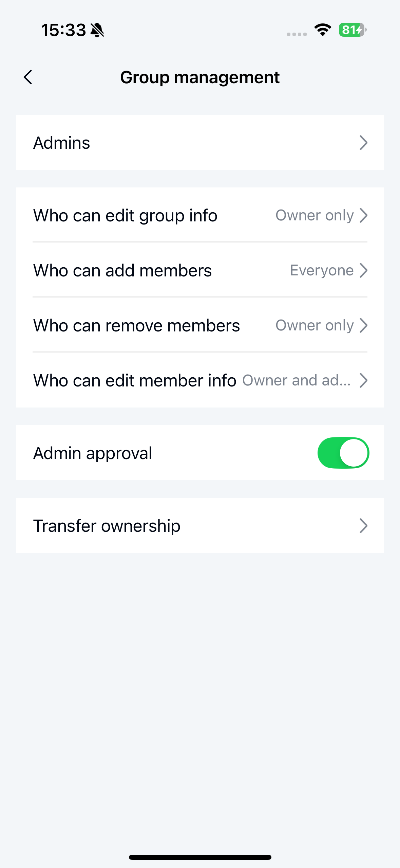Tap the Everyone permission value
The height and width of the screenshot is (868, 400).
pyautogui.click(x=322, y=270)
